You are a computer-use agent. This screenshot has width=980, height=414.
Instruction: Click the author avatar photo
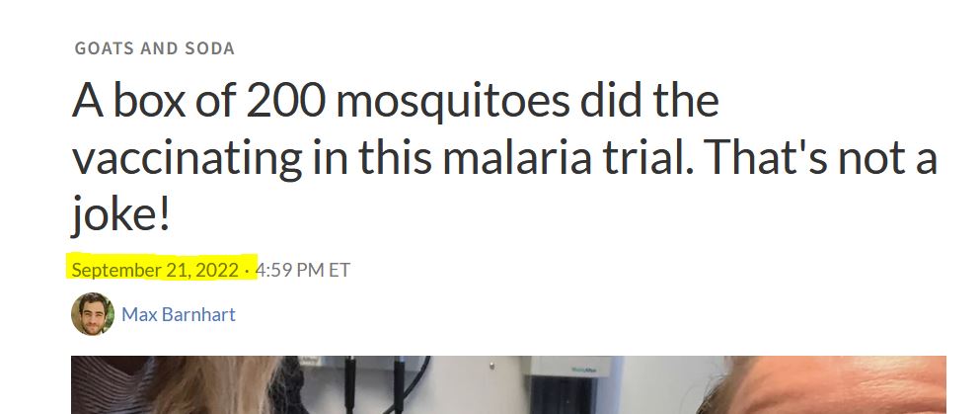coord(92,315)
